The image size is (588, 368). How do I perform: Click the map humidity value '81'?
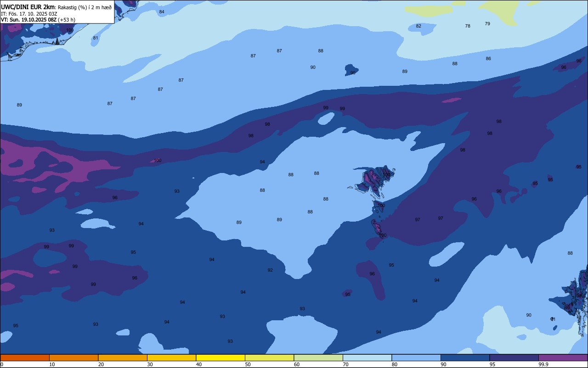[96, 38]
